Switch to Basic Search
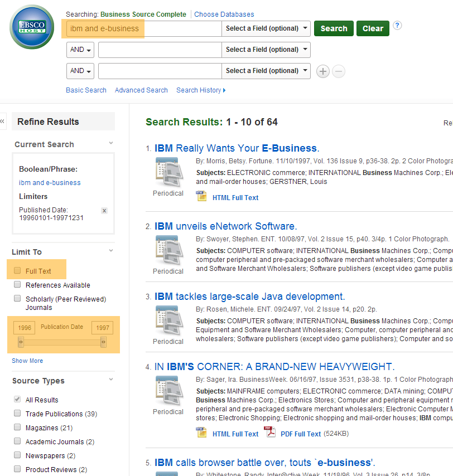The width and height of the screenshot is (453, 476). [x=86, y=90]
